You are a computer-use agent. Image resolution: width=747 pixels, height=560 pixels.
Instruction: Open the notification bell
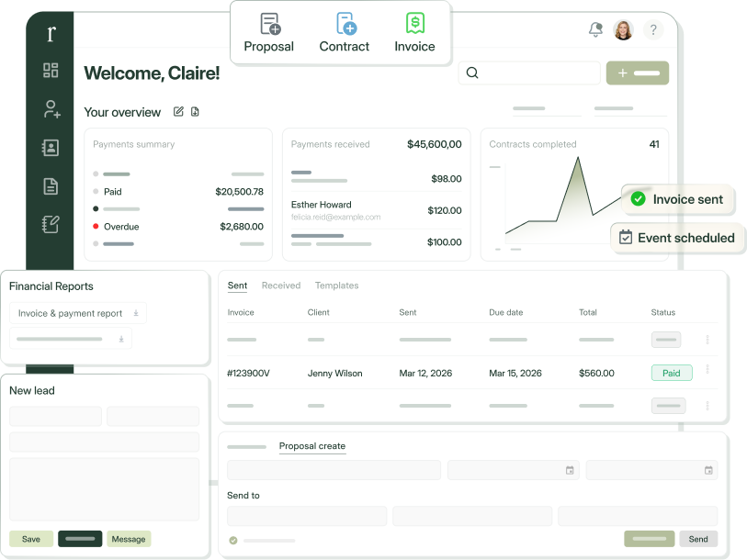point(595,29)
